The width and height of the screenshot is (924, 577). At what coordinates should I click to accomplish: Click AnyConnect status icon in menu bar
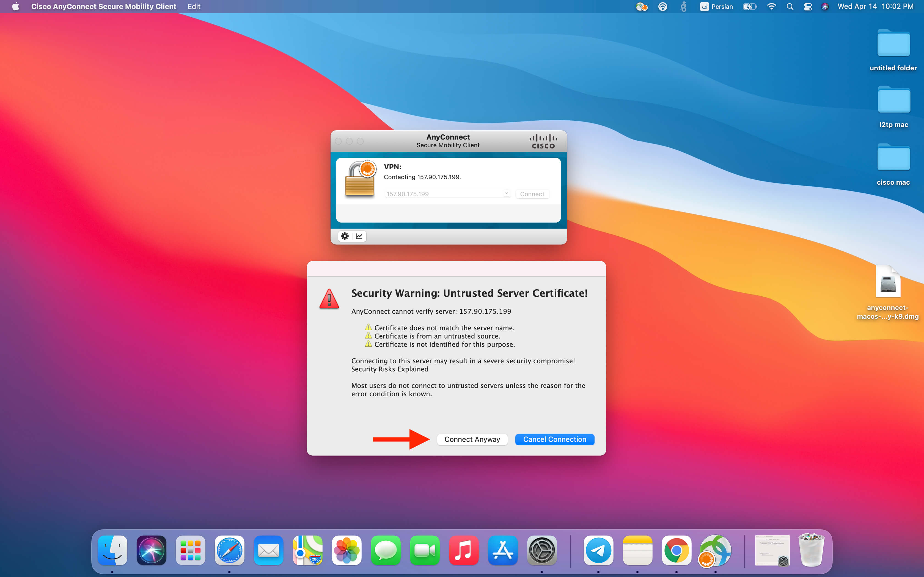(x=642, y=7)
